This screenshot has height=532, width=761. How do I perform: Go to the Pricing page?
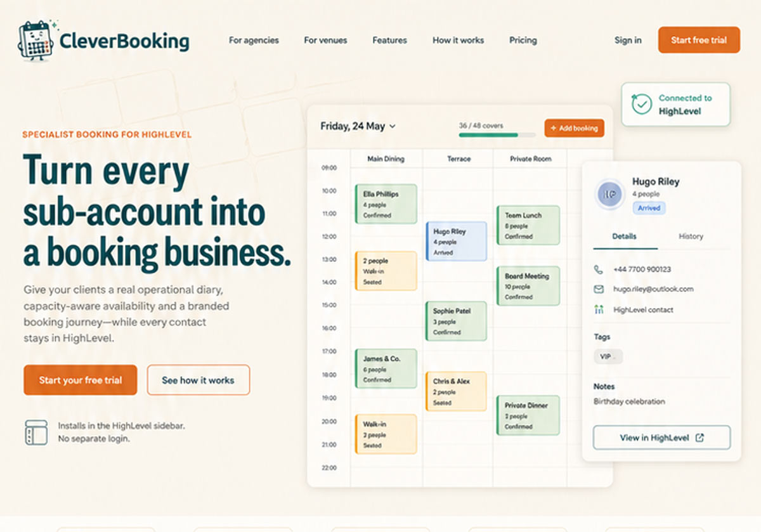coord(523,40)
